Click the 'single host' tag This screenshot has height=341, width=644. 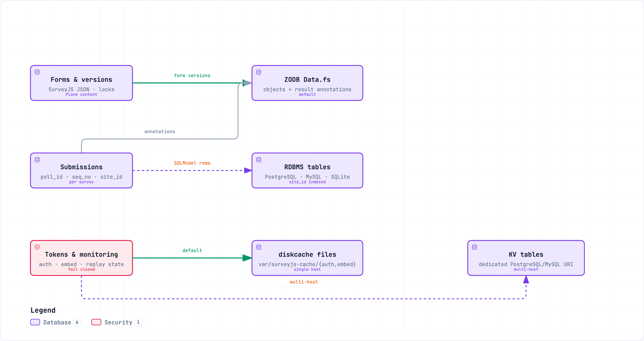tap(308, 269)
